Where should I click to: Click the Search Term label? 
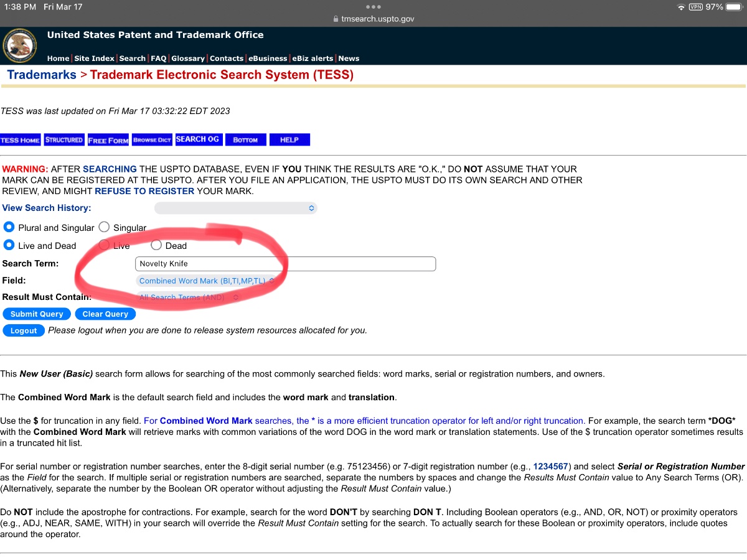click(31, 263)
